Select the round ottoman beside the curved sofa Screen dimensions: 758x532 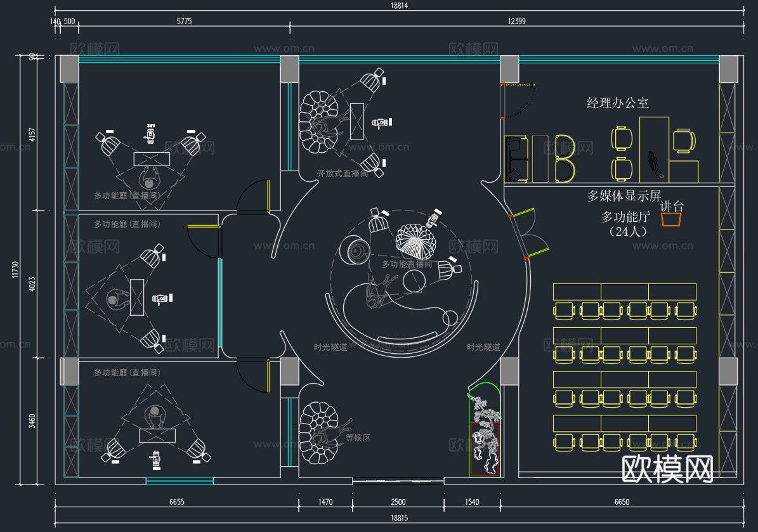coord(450,318)
